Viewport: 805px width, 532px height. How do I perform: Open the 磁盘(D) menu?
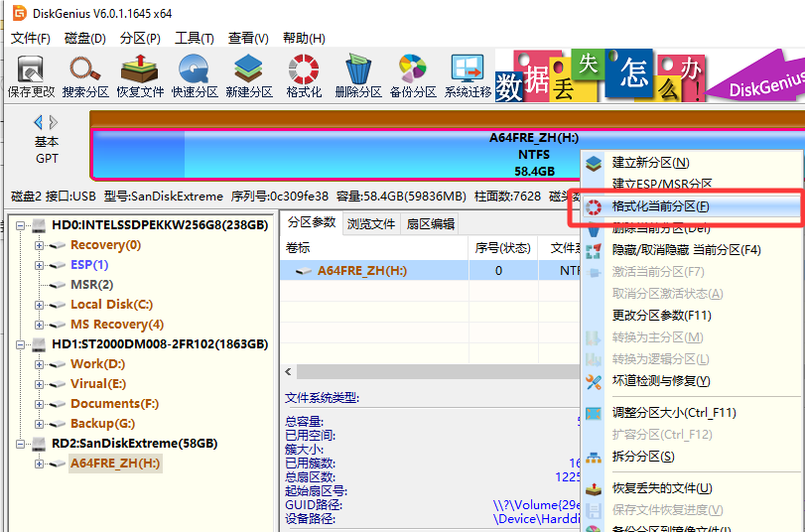[84, 38]
